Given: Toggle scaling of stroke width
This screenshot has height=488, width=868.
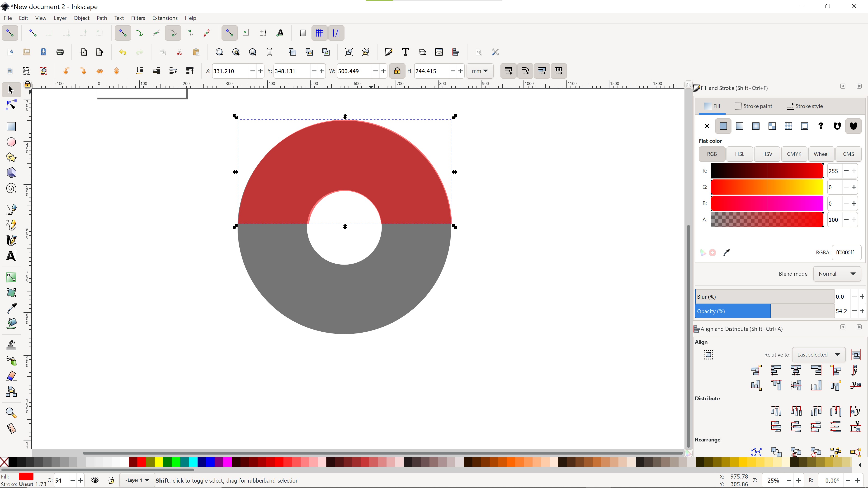Looking at the screenshot, I should 508,71.
